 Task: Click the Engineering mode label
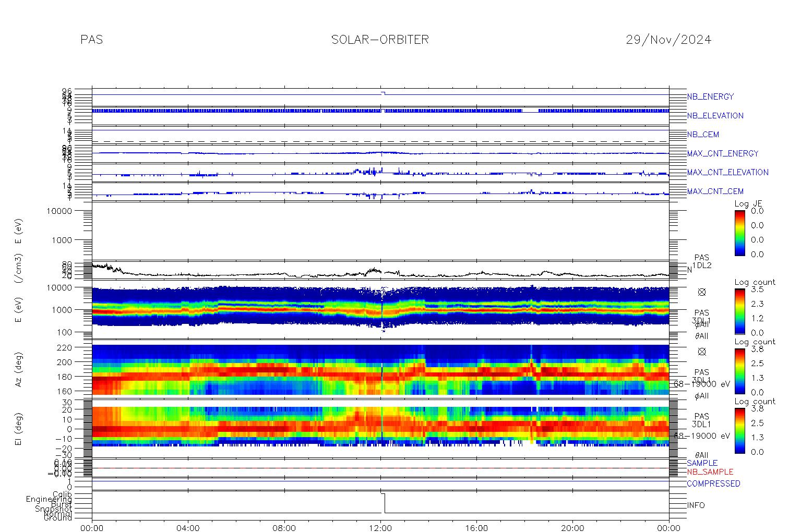coord(49,499)
